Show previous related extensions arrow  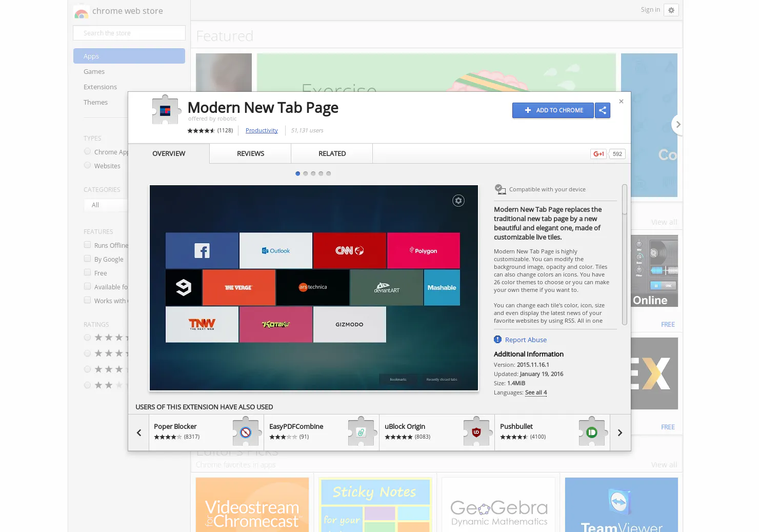click(138, 433)
